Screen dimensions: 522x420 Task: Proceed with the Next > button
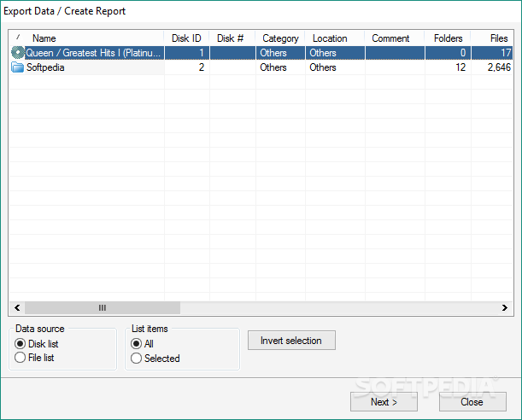tap(384, 402)
